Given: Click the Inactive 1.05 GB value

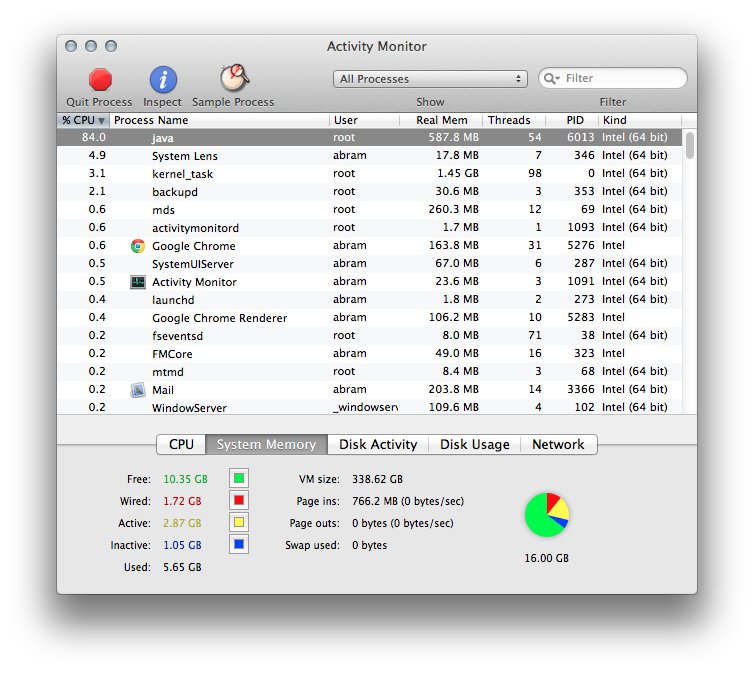Looking at the screenshot, I should click(x=182, y=545).
